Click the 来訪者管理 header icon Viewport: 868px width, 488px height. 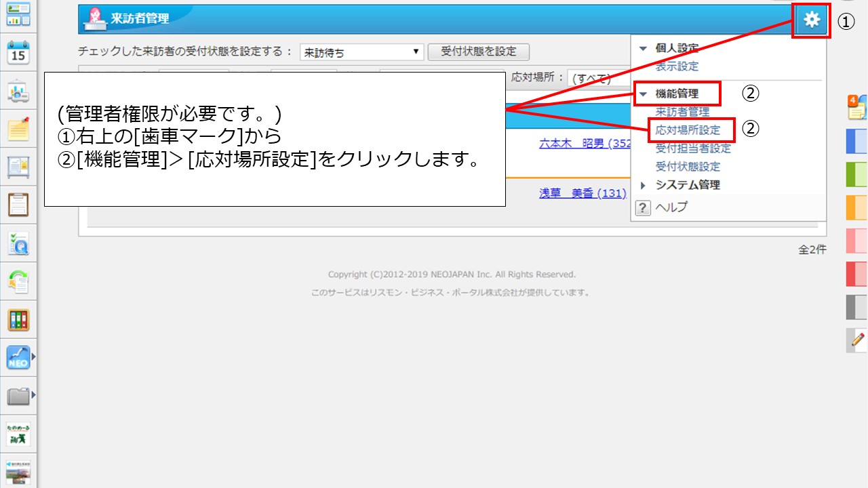pyautogui.click(x=96, y=18)
